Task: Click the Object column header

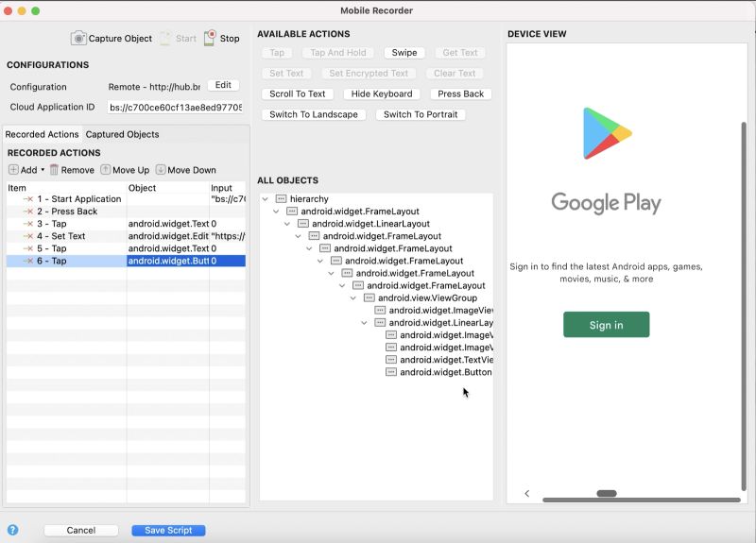Action: [168, 187]
